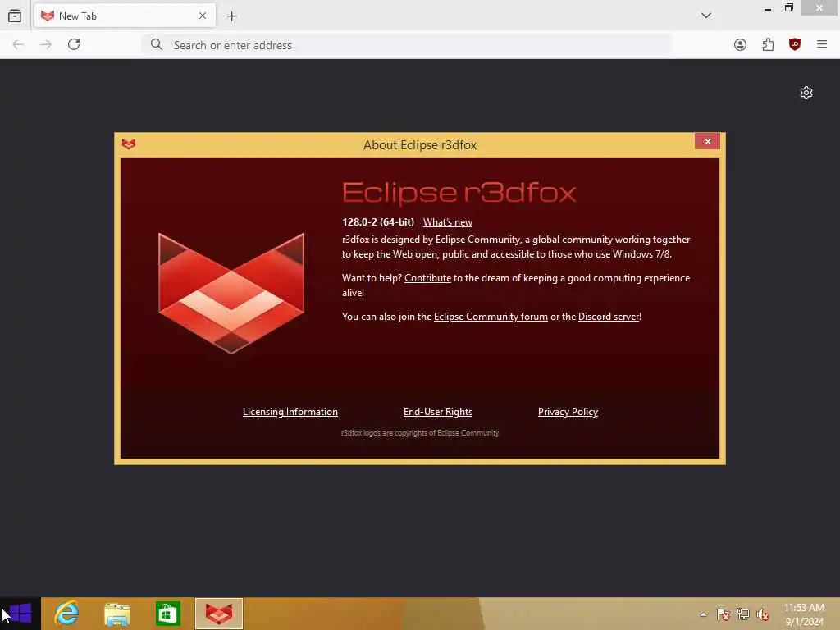The height and width of the screenshot is (630, 840).
Task: Click the version text 128.0-2 (64-bit)
Action: pyautogui.click(x=378, y=222)
